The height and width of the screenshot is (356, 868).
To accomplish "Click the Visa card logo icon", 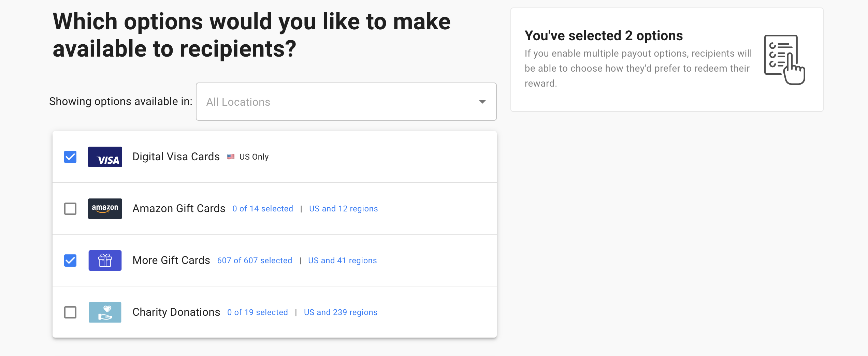I will click(105, 157).
